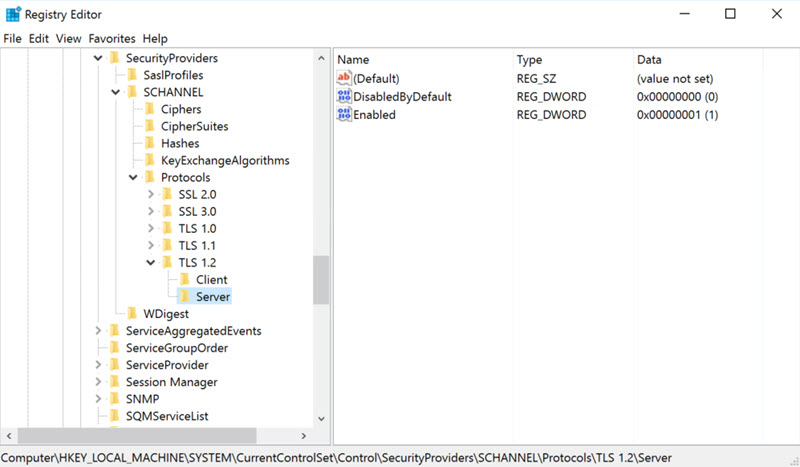This screenshot has width=800, height=467.
Task: Click the horizontal scroll right arrow
Action: click(304, 435)
